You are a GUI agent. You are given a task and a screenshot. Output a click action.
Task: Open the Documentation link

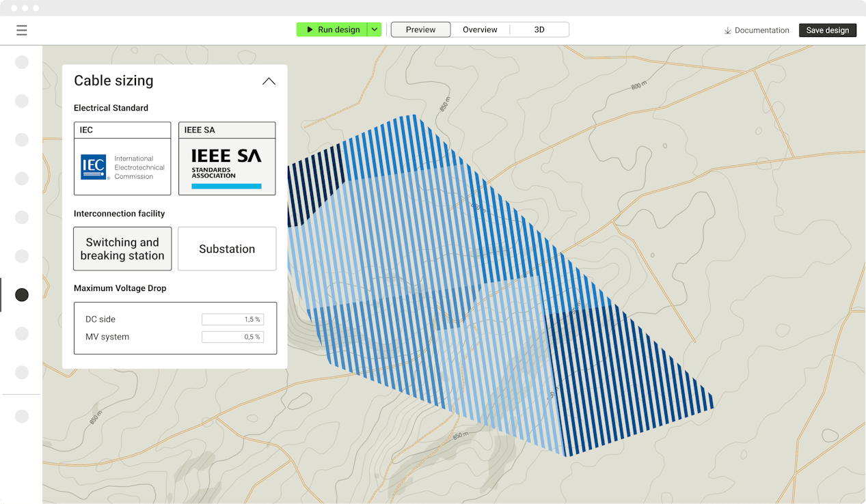(x=761, y=31)
